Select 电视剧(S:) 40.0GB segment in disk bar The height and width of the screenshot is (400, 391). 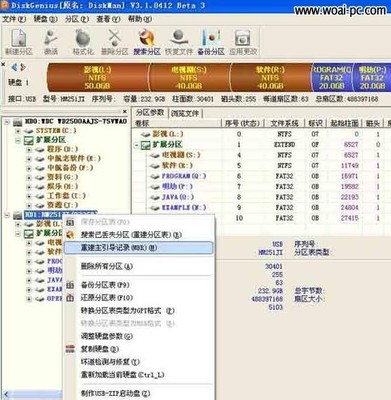189,77
